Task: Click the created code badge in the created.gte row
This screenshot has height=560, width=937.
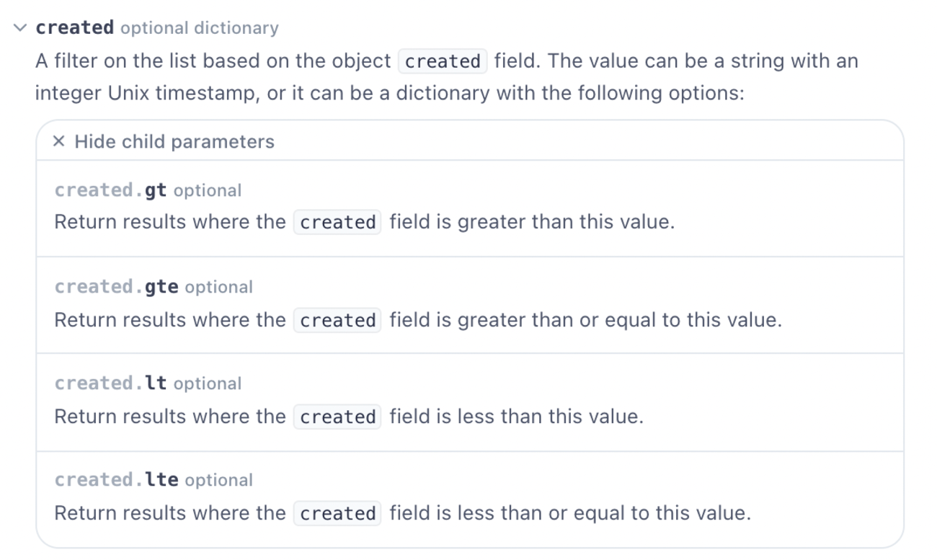Action: [337, 320]
